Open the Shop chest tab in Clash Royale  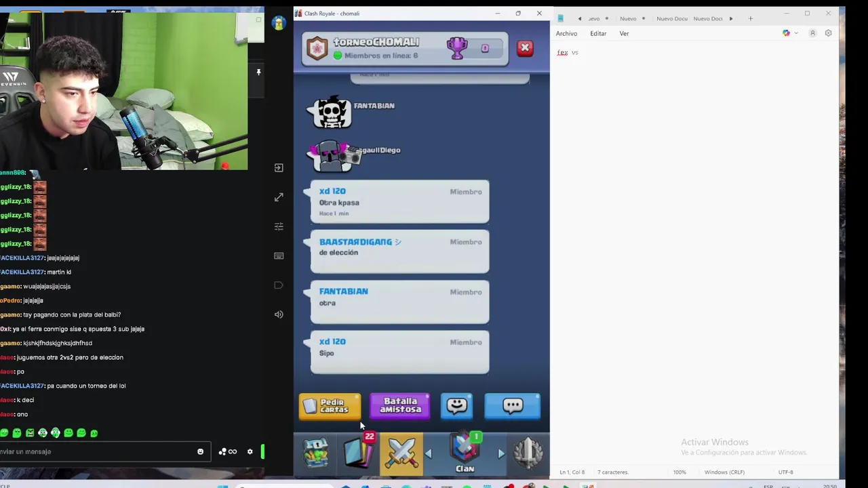pos(316,453)
